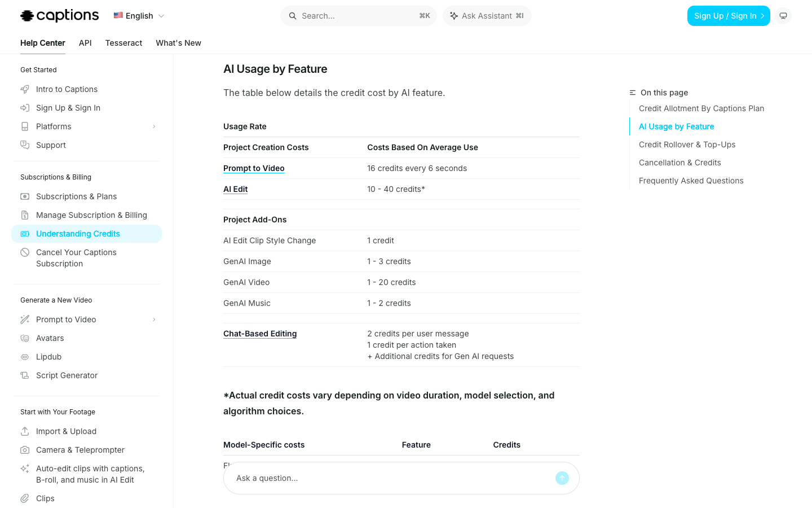Image resolution: width=812 pixels, height=508 pixels.
Task: Click the icon beside Subscriptions & Plans
Action: click(25, 196)
